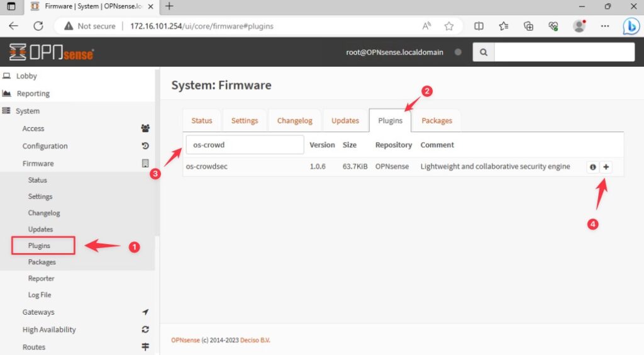Screen dimensions: 644x355
Task: Click the System server icon
Action: click(6, 111)
